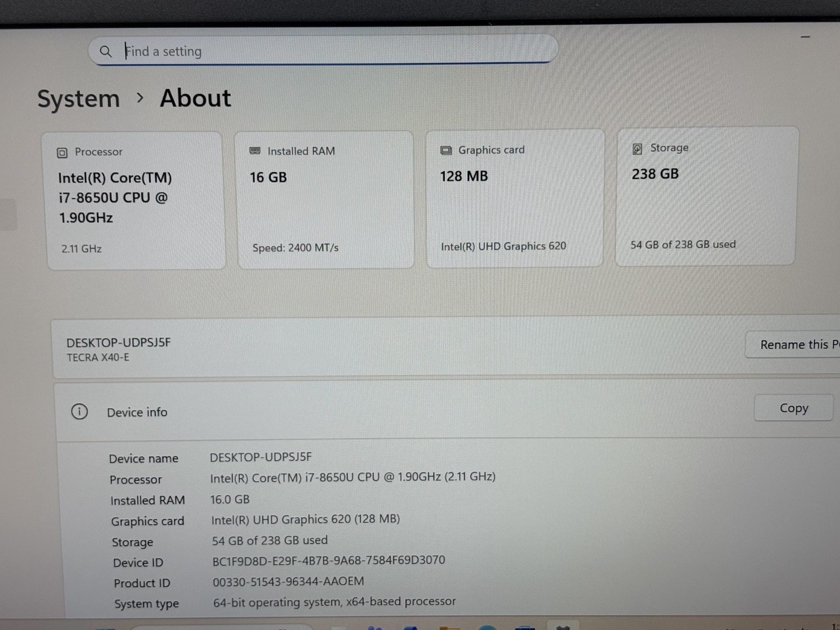
Task: Minimize the Settings window
Action: [x=805, y=37]
